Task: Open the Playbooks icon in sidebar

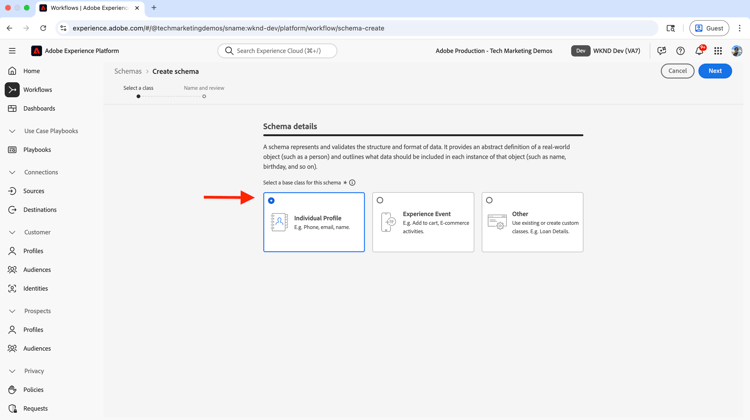Action: point(12,150)
